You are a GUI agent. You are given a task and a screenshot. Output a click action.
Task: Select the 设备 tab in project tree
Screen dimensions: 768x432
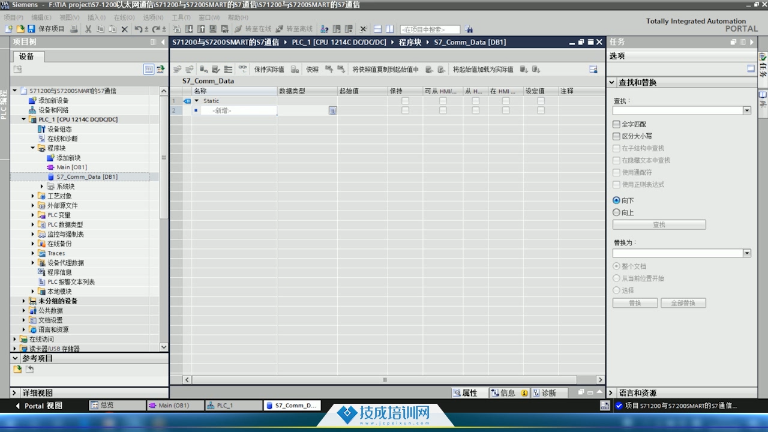pyautogui.click(x=27, y=56)
